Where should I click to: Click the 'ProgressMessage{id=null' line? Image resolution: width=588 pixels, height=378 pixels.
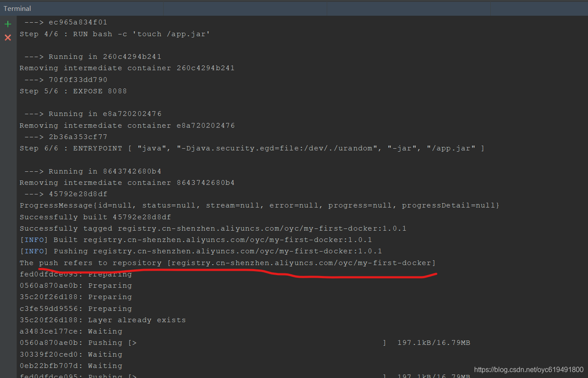tap(260, 205)
